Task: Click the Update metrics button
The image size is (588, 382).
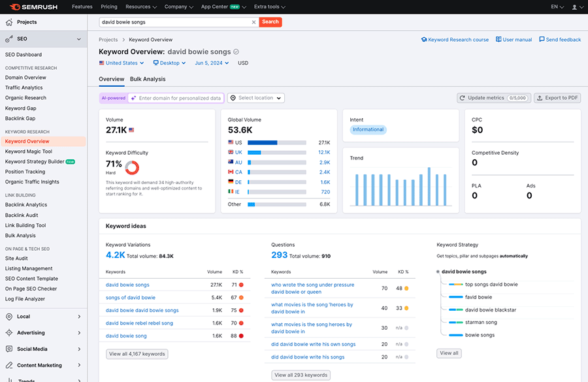Action: (494, 98)
